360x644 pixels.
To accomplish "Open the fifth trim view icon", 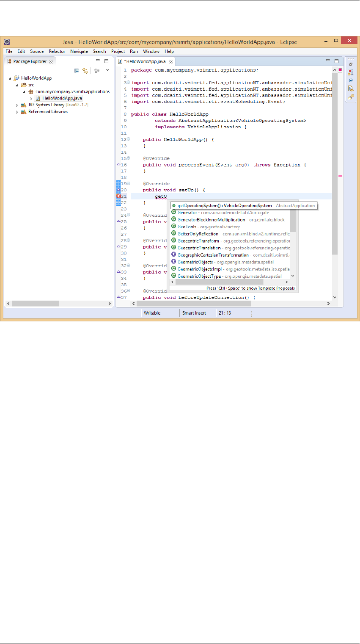I will tap(351, 97).
